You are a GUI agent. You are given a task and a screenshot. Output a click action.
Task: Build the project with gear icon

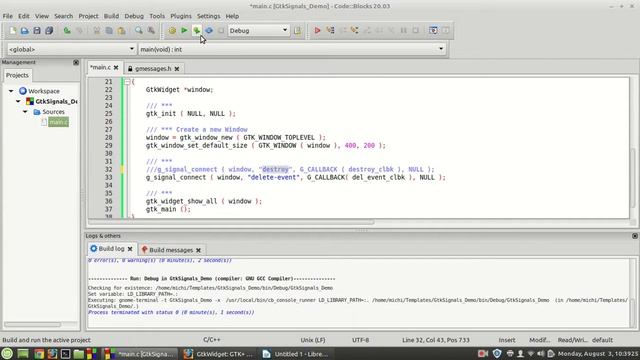[x=172, y=31]
